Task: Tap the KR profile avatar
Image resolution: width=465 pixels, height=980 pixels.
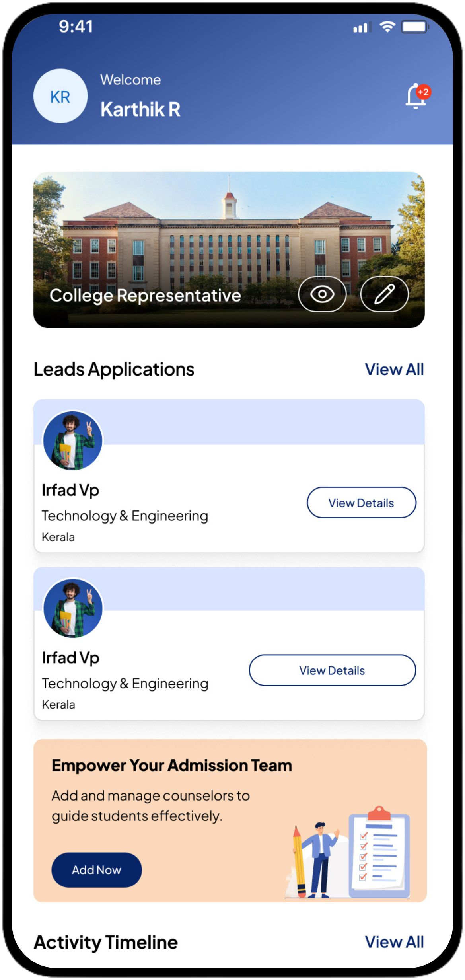Action: point(60,96)
